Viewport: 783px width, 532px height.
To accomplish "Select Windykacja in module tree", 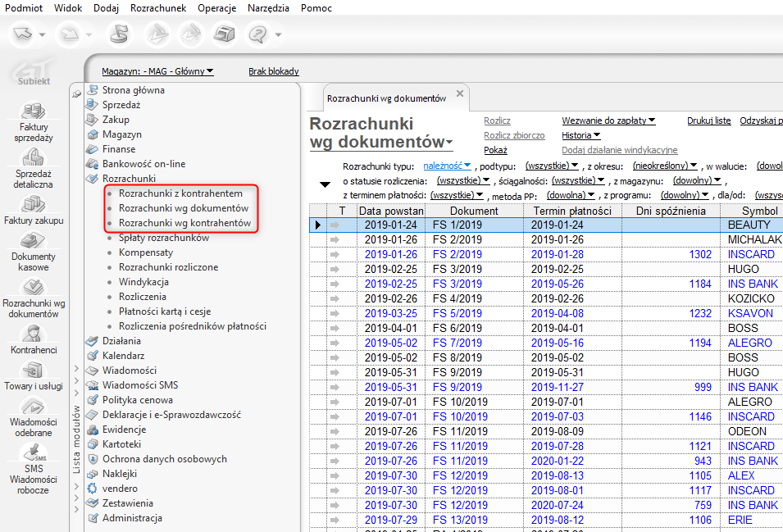I will pos(143,282).
